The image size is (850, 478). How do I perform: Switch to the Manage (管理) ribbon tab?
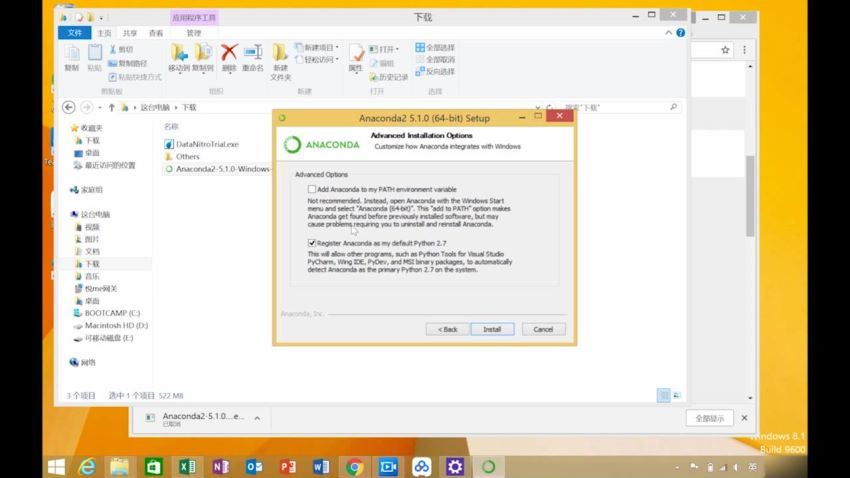[x=194, y=33]
